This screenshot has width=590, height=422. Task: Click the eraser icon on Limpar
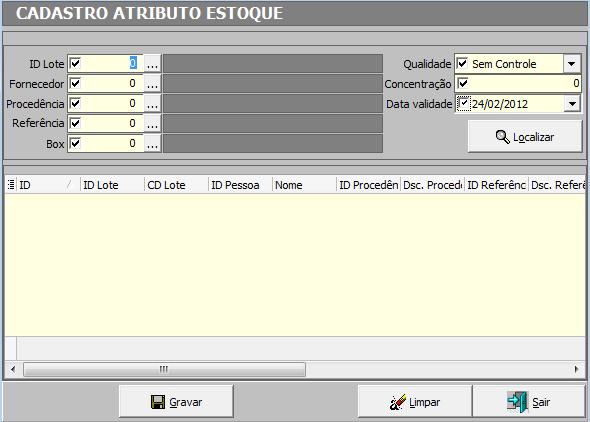tap(398, 402)
